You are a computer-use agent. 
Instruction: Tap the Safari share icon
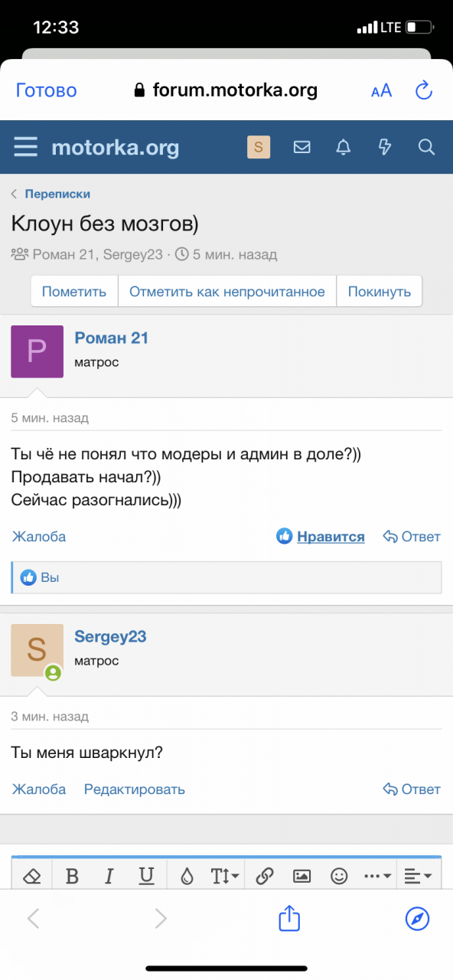point(288,917)
